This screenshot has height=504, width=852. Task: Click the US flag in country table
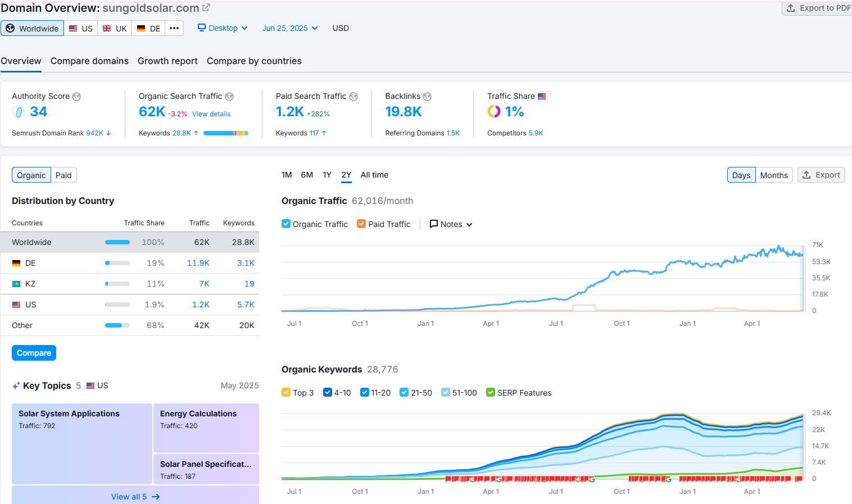(16, 305)
